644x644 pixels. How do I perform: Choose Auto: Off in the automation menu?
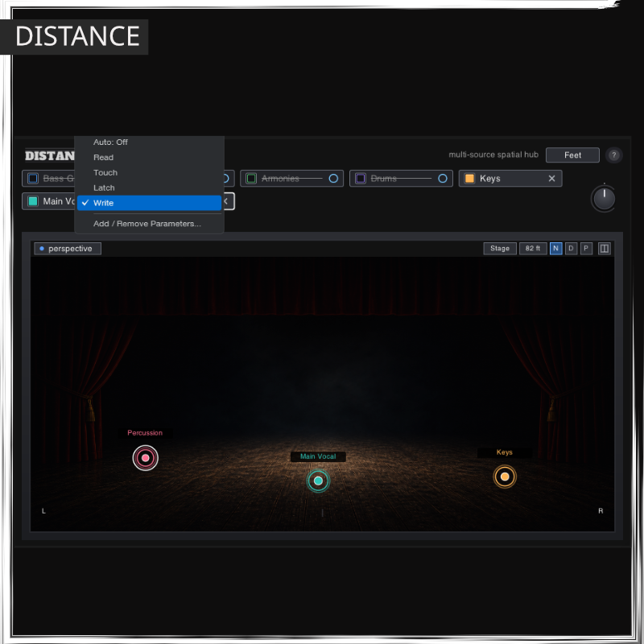pos(149,142)
